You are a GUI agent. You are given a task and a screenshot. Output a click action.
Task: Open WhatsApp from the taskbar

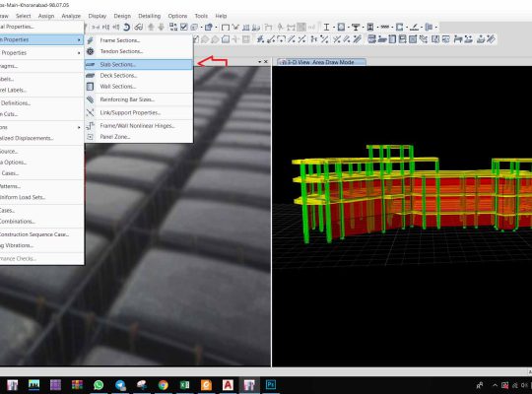point(99,385)
